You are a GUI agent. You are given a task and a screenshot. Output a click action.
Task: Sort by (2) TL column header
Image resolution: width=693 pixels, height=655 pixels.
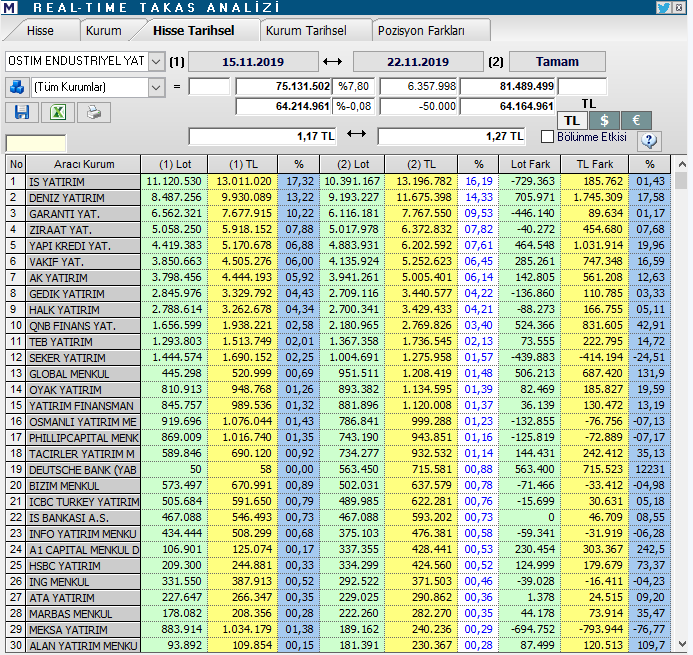click(x=421, y=164)
